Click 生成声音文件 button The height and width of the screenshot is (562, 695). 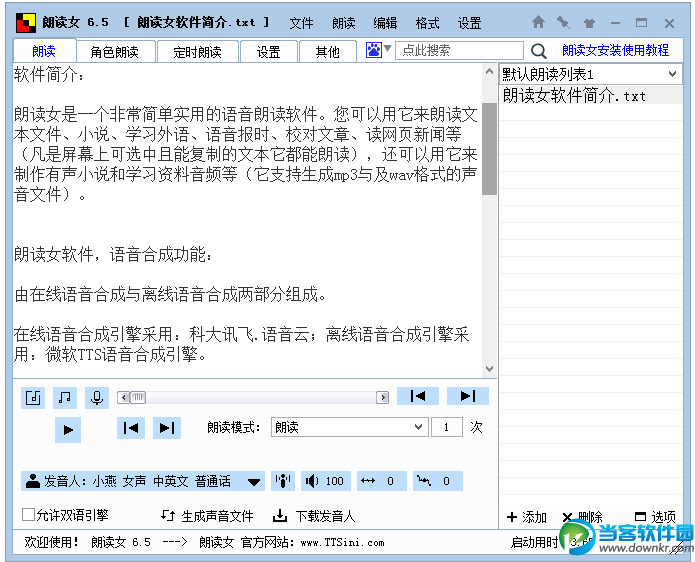pyautogui.click(x=207, y=516)
